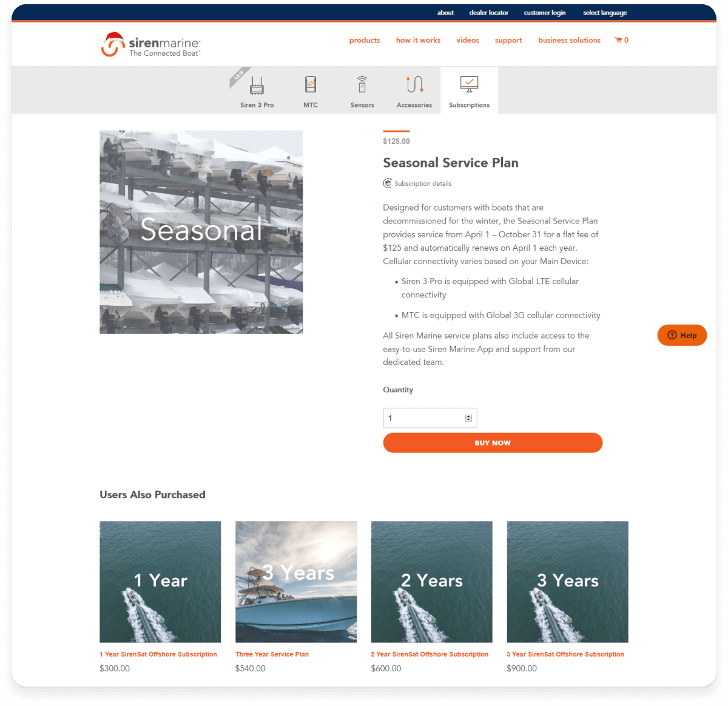Click the $900.00 price
Screen dimensions: 728x706
522,668
